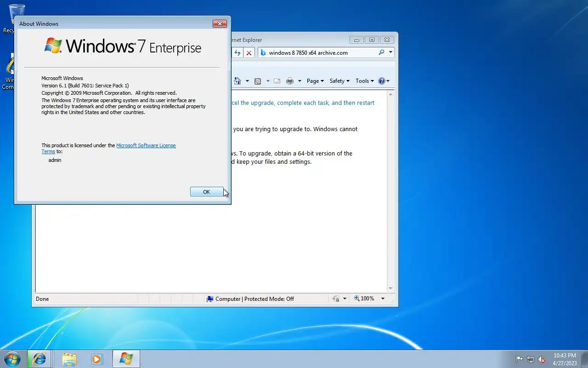Viewport: 588px width, 368px height.
Task: Click the 100% zoom level button
Action: pyautogui.click(x=364, y=299)
